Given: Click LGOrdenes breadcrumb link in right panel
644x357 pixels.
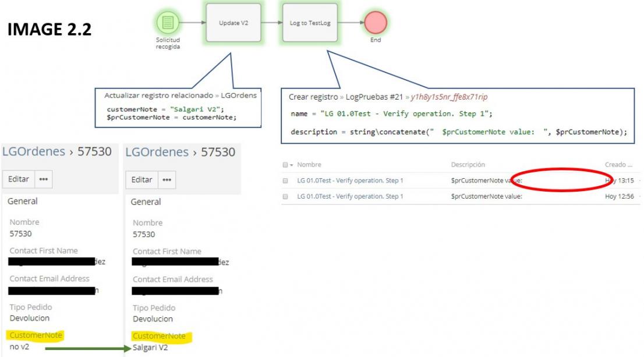Looking at the screenshot, I should tap(157, 152).
